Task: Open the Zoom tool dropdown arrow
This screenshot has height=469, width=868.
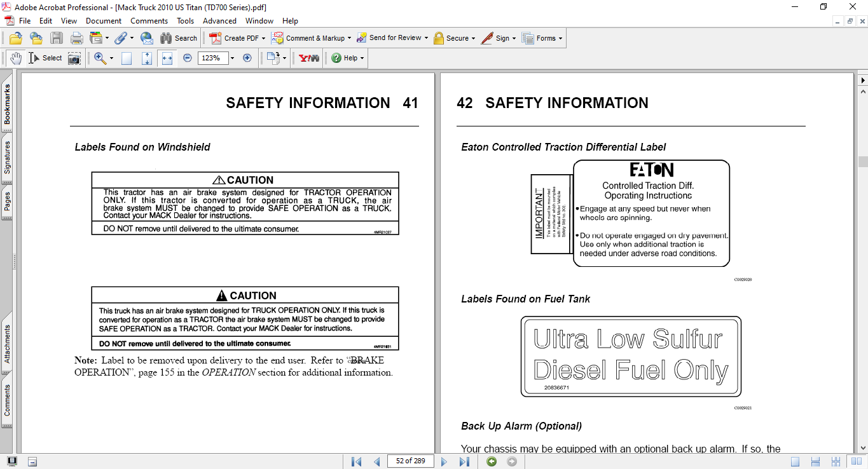Action: 111,58
